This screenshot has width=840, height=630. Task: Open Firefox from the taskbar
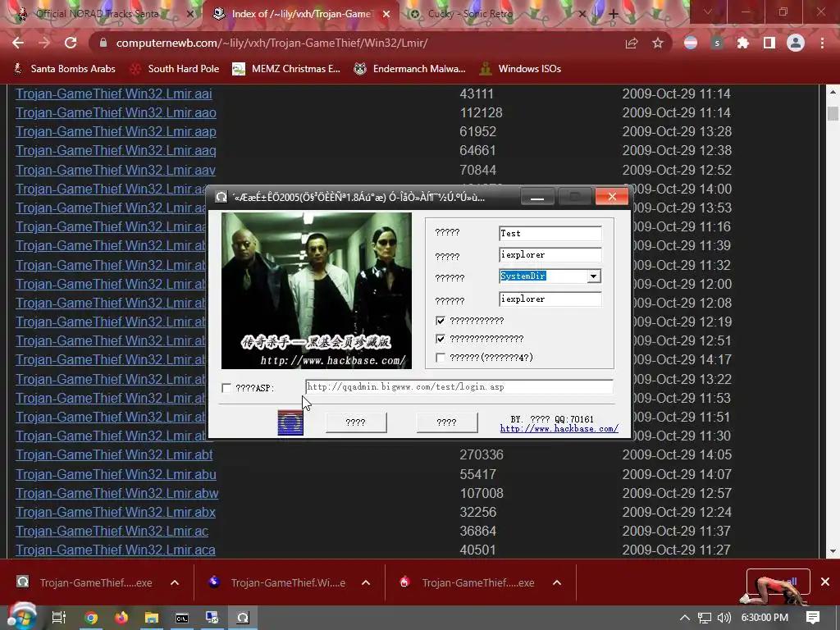coord(121,618)
